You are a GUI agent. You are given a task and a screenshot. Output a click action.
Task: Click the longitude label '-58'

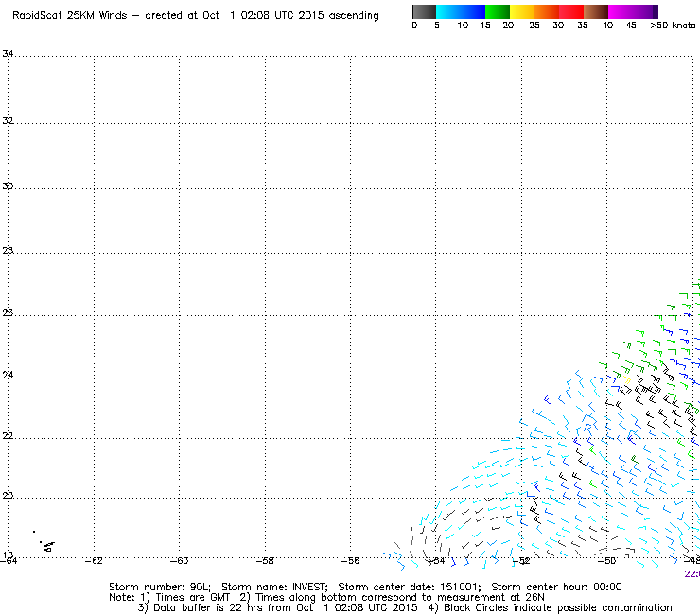coord(265,561)
